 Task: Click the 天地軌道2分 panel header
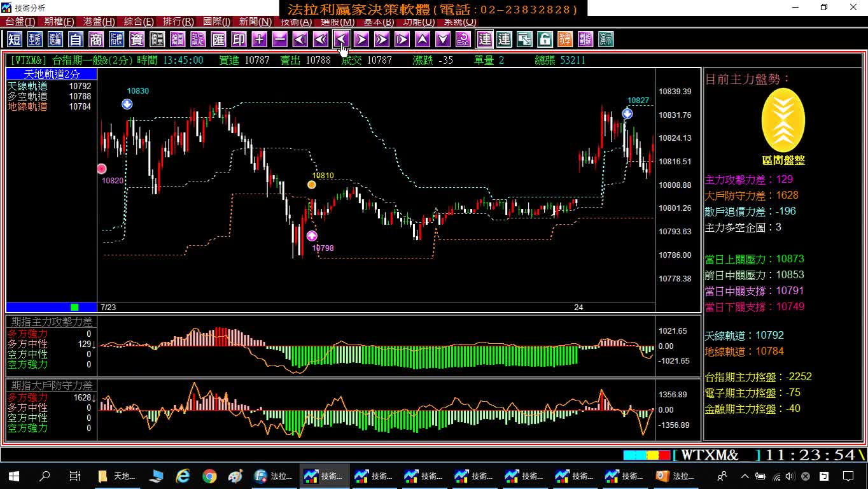[x=52, y=74]
